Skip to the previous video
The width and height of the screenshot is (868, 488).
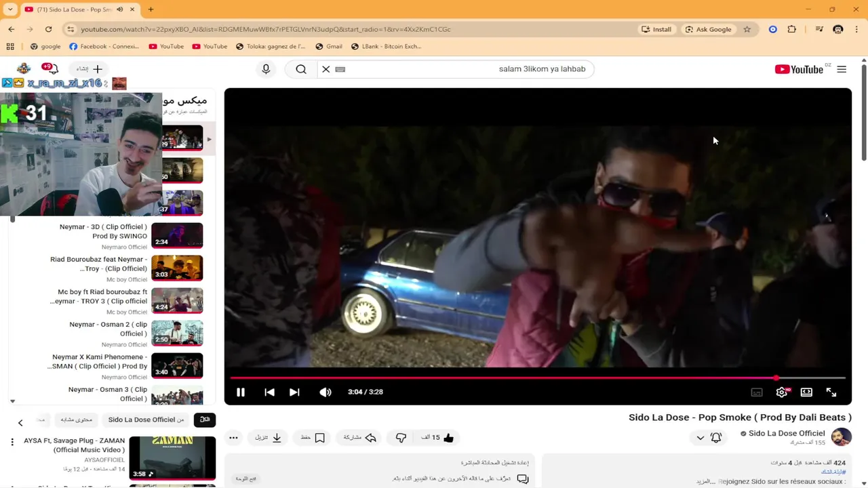click(x=269, y=392)
